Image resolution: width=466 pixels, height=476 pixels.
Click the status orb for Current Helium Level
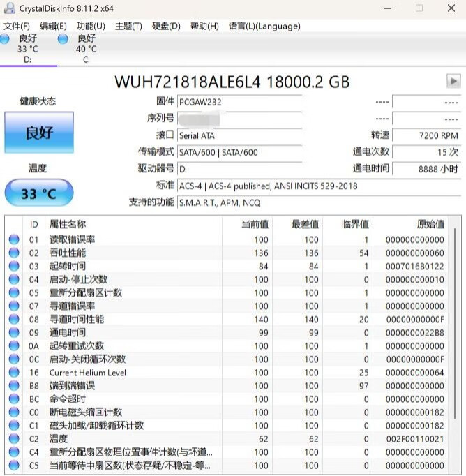pyautogui.click(x=14, y=372)
